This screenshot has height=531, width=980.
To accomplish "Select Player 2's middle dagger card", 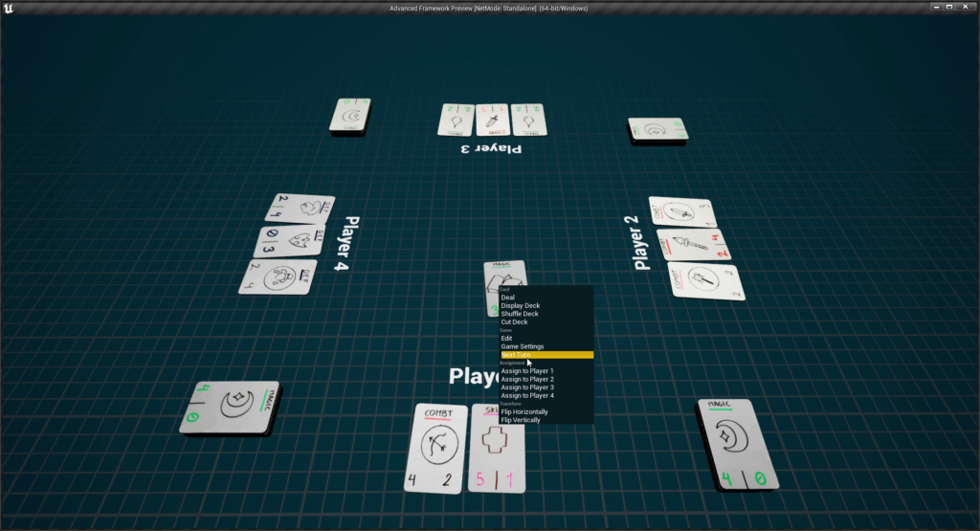I will tap(693, 245).
